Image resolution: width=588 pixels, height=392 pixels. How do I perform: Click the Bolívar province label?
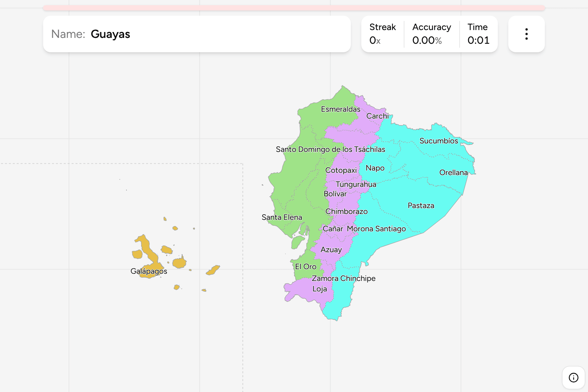point(335,194)
